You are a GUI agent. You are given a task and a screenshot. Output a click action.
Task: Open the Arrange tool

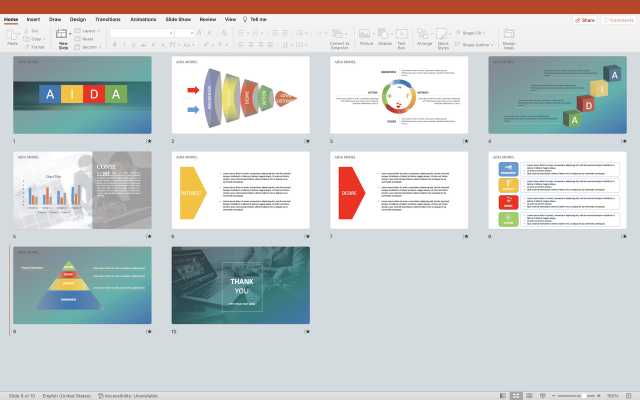tap(425, 35)
